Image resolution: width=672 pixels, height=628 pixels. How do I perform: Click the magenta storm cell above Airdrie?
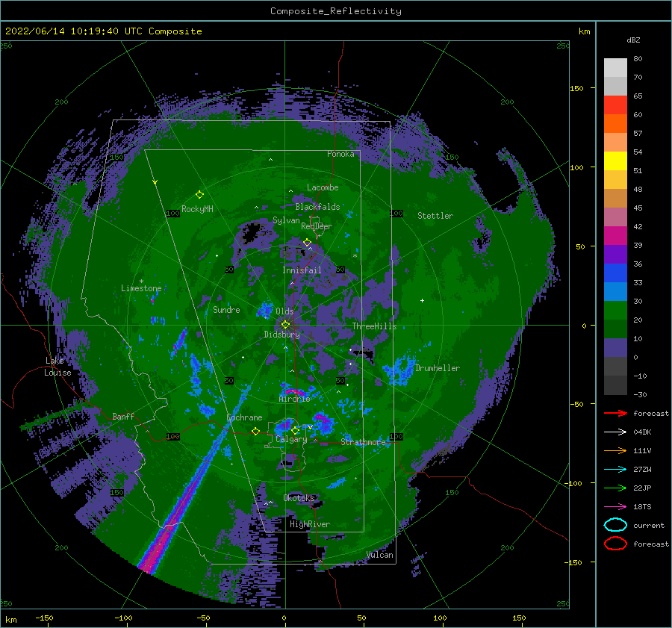pyautogui.click(x=295, y=392)
